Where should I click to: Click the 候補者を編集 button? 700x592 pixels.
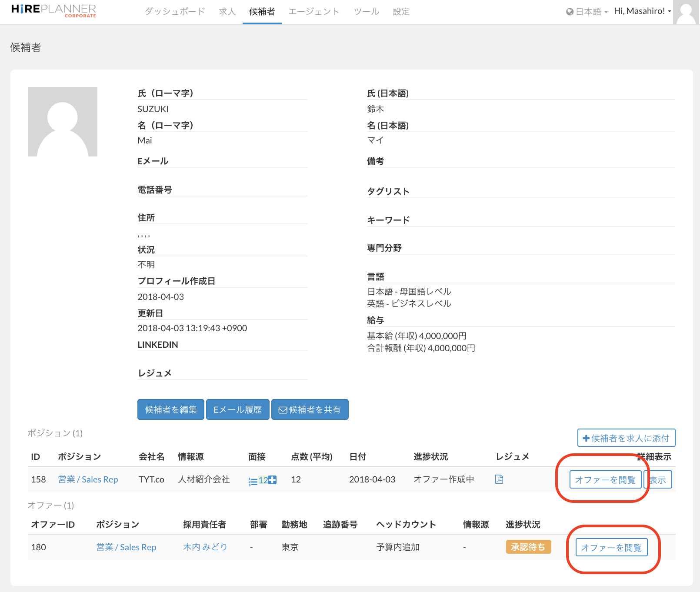(170, 409)
